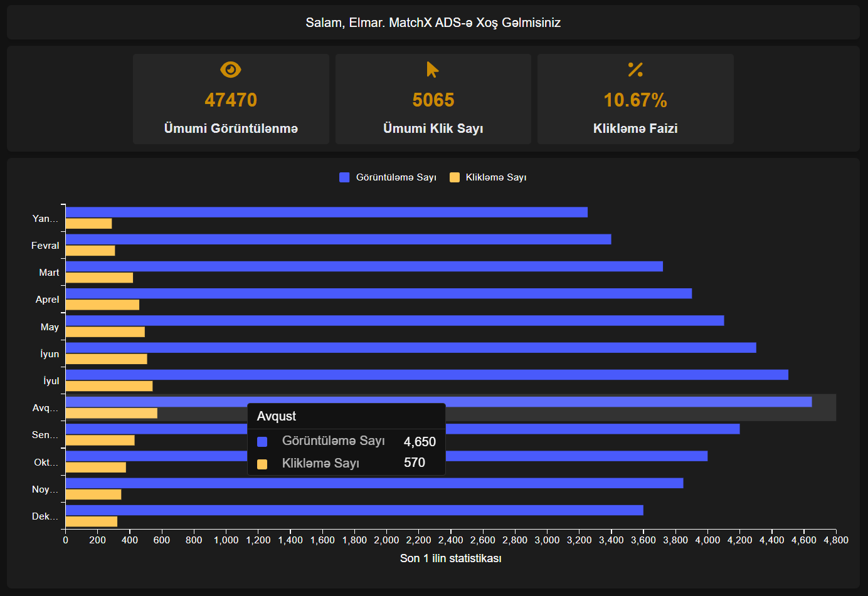Click the yellow Klikləmə Sayı legend swatch

point(455,177)
